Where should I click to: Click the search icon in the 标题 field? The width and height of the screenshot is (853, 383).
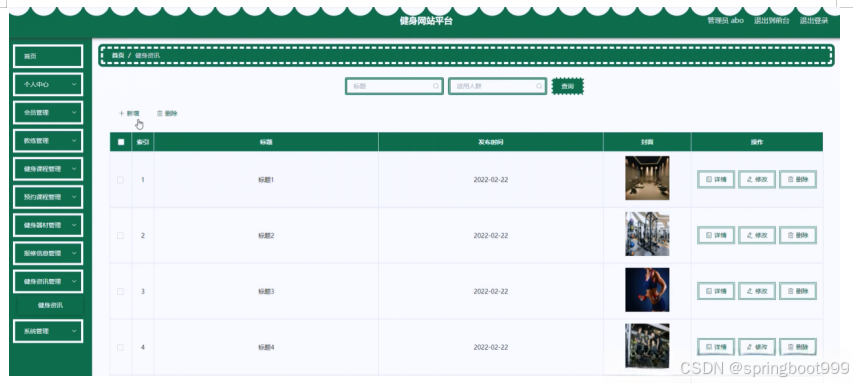436,86
